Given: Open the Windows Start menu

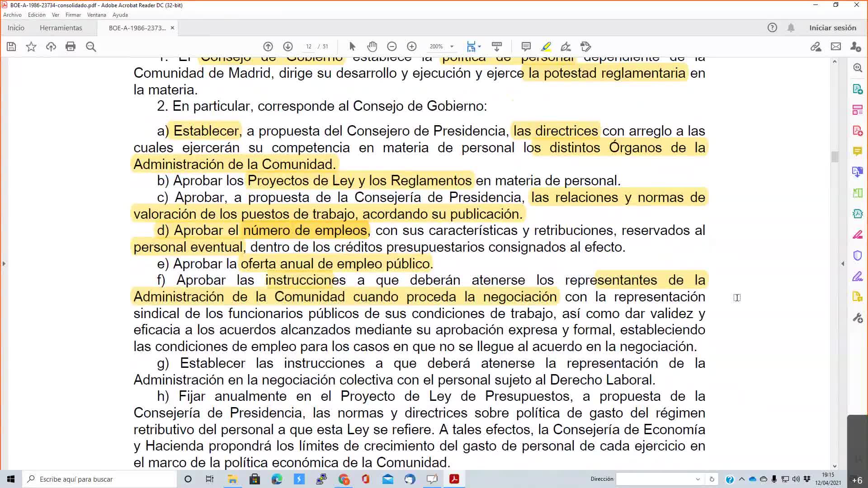Looking at the screenshot, I should [11, 479].
